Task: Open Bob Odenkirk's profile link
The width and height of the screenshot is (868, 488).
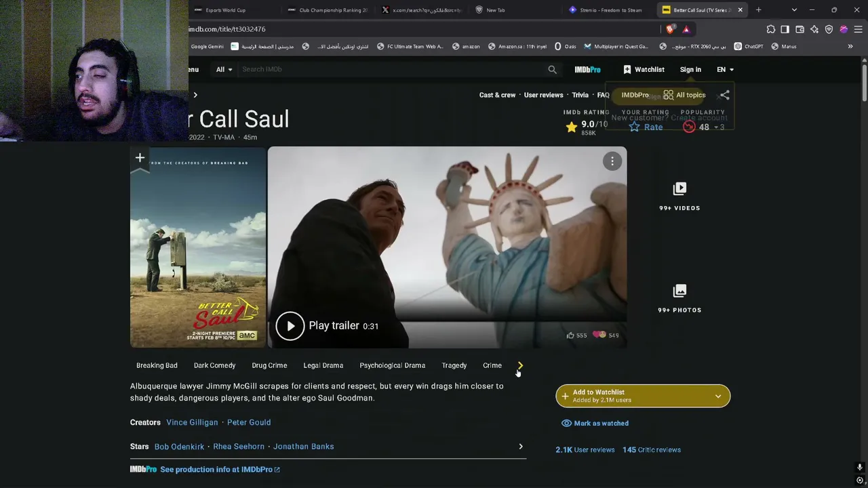Action: tap(179, 447)
